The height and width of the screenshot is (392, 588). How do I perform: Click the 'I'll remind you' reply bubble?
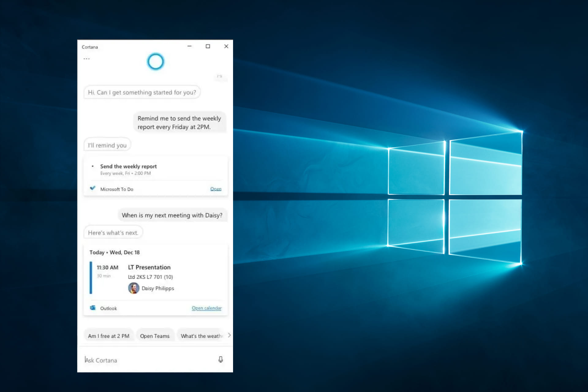pos(107,145)
